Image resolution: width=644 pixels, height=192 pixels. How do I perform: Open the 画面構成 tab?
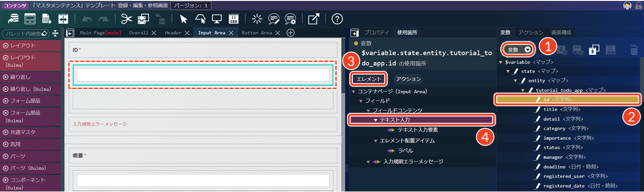tap(561, 33)
